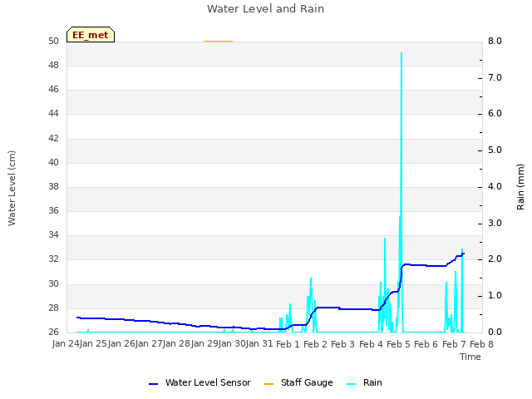Click the Feb 2 x-axis tick label
Screen dimensions: 532x399
[315, 344]
